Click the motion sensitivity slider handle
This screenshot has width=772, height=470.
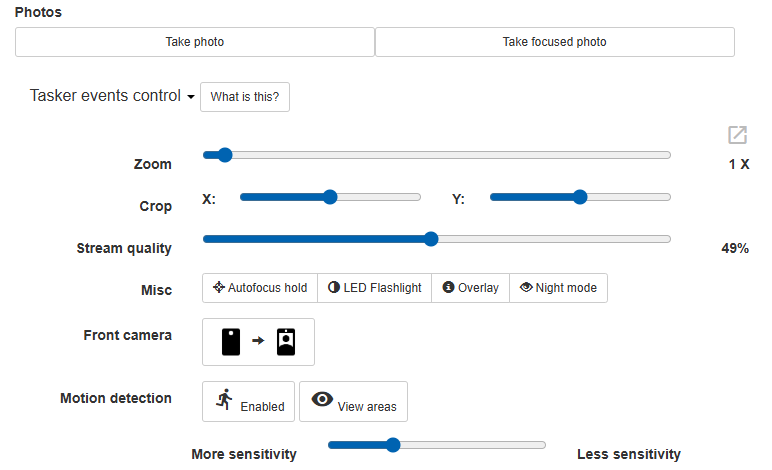pos(392,445)
